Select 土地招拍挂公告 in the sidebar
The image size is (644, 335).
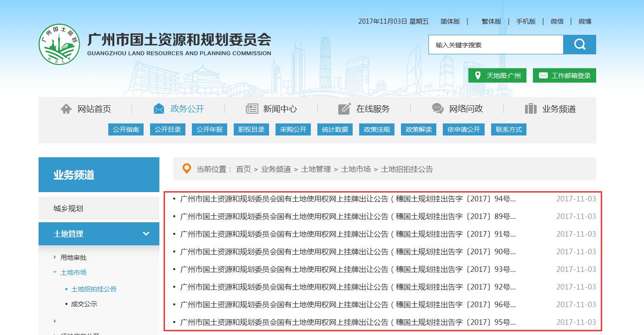click(x=94, y=289)
